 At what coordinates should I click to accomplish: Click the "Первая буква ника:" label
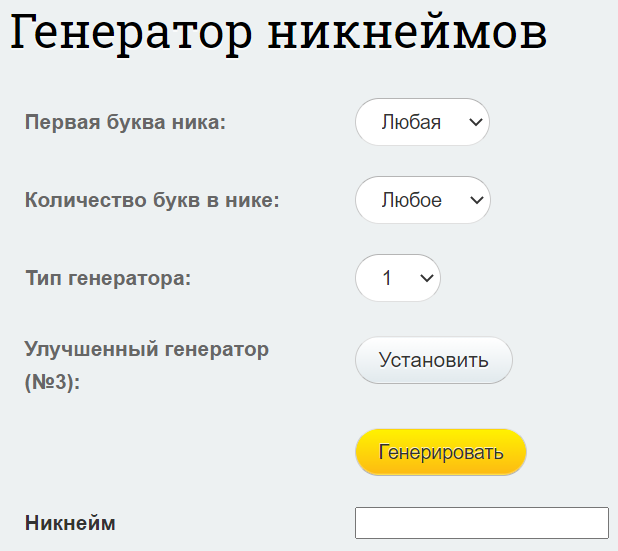click(x=125, y=122)
